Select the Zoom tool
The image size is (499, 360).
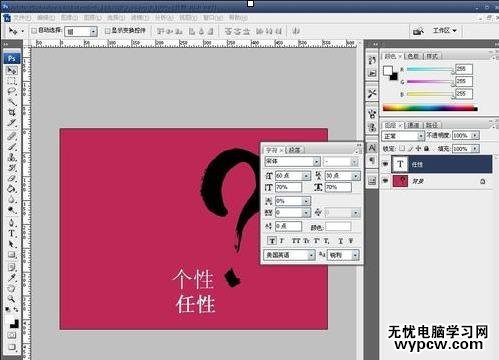pos(12,299)
